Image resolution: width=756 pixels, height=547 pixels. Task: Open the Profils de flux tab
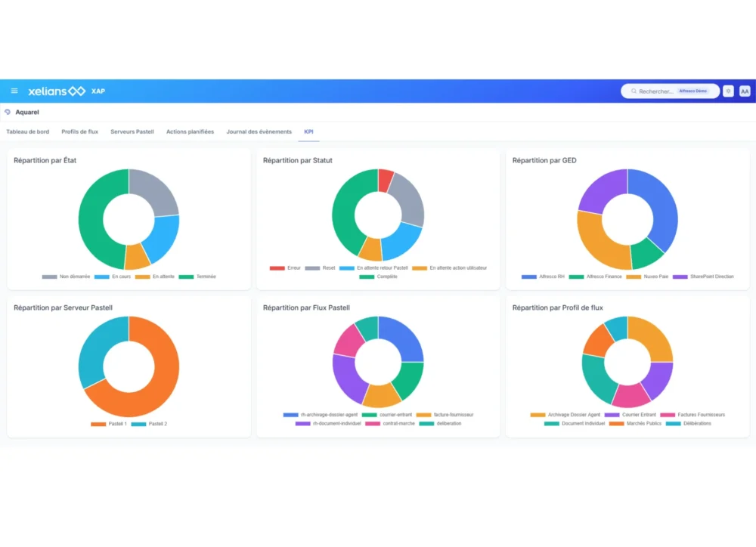coord(79,131)
